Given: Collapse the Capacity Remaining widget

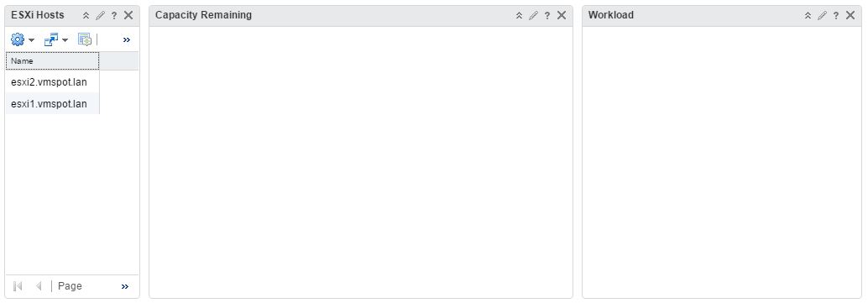Looking at the screenshot, I should pyautogui.click(x=520, y=15).
